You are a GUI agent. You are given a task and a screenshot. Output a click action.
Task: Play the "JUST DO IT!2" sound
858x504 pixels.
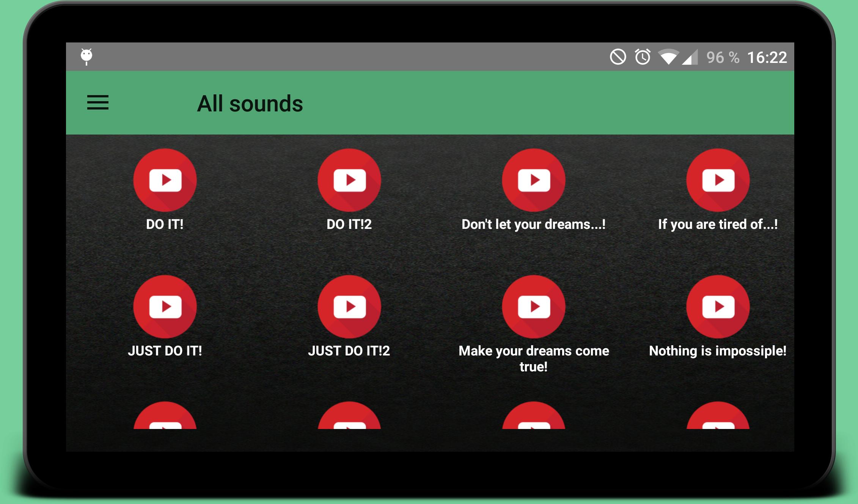coord(349,307)
